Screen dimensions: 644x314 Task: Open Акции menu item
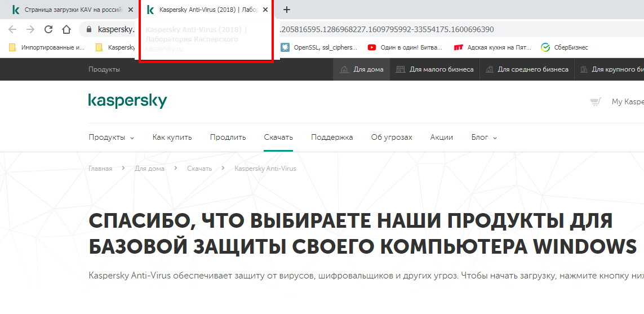coord(442,138)
